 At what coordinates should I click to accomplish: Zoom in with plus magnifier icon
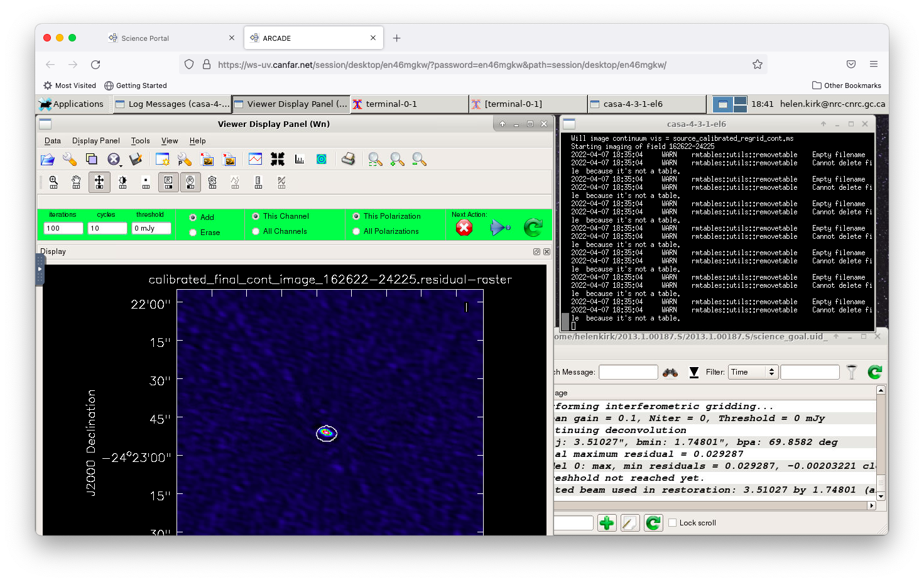tap(397, 160)
